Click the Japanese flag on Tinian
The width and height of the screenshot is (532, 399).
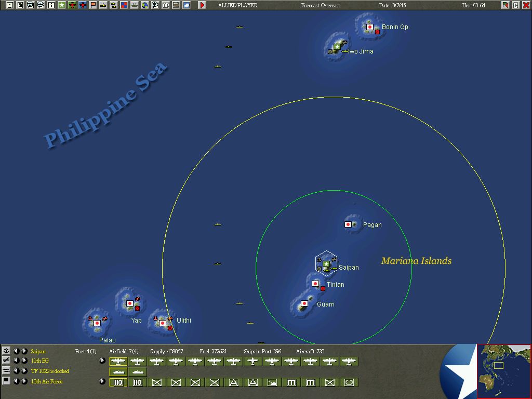pos(315,283)
